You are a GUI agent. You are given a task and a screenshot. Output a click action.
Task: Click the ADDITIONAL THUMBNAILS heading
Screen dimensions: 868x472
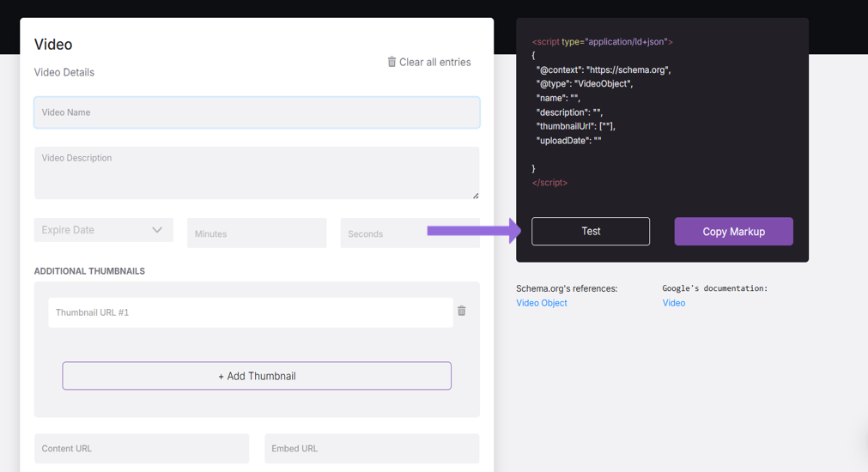[89, 271]
